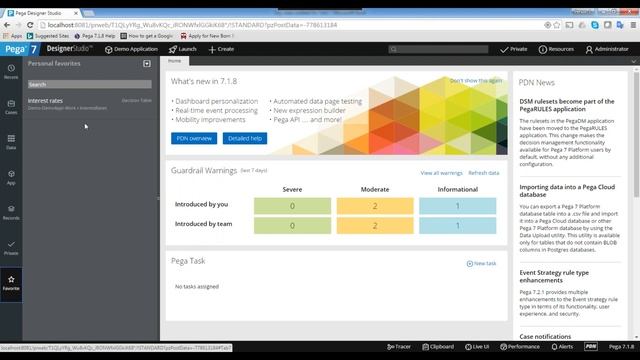The height and width of the screenshot is (360, 640).
Task: Open DSM rulesets news article
Action: (x=567, y=105)
